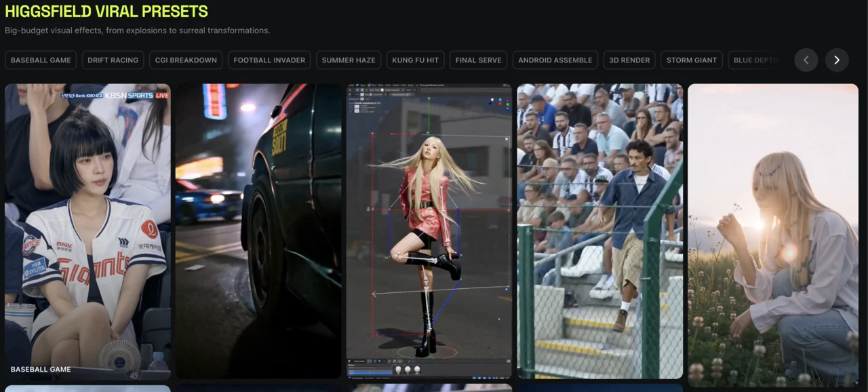Open the sunset flower field thumbnail
The image size is (868, 392).
pos(773,234)
